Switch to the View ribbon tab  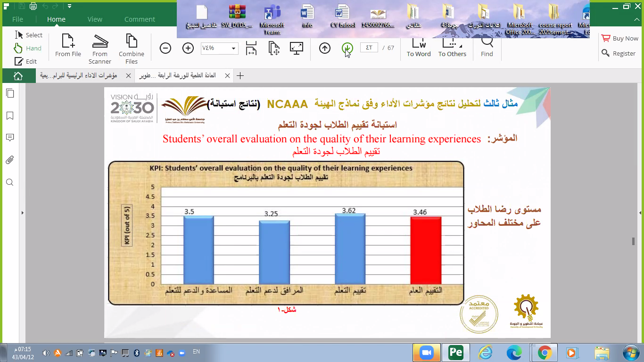[x=95, y=19]
